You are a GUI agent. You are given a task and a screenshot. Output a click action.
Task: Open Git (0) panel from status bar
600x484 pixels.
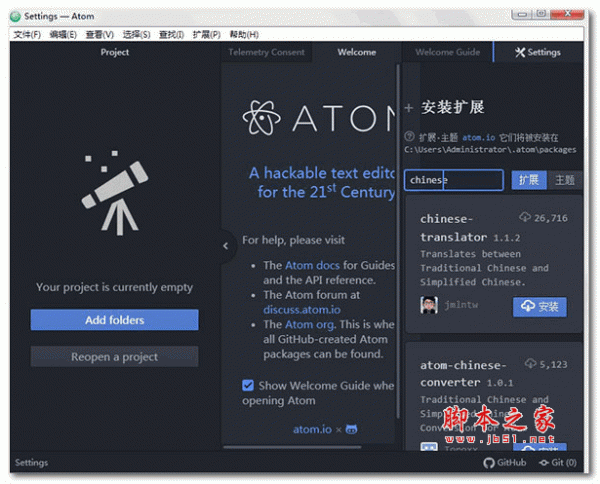558,463
